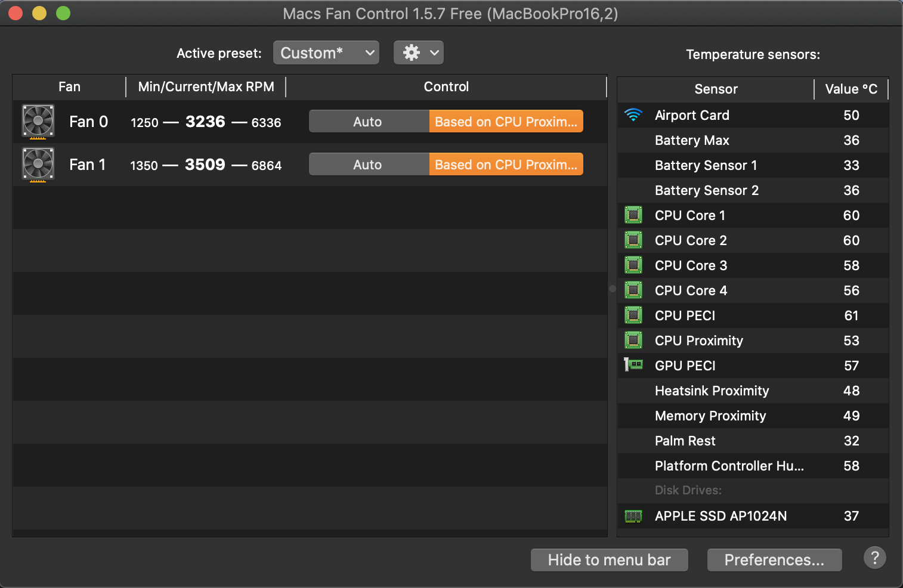Open the Active preset Custom dropdown
Viewport: 903px width, 588px height.
pos(326,53)
